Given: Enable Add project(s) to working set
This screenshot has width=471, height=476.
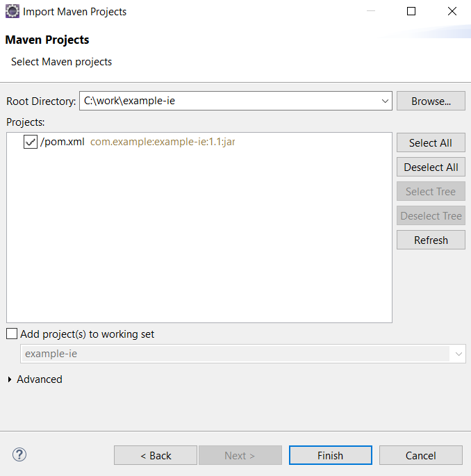Looking at the screenshot, I should tap(12, 334).
